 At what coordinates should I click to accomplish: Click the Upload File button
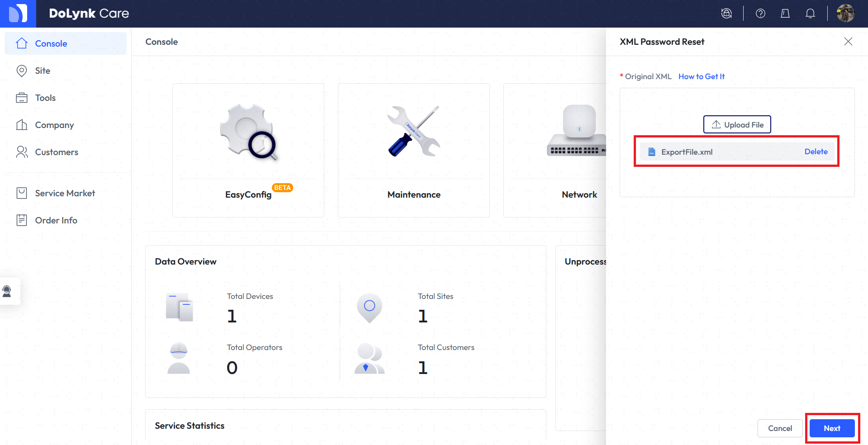point(737,124)
